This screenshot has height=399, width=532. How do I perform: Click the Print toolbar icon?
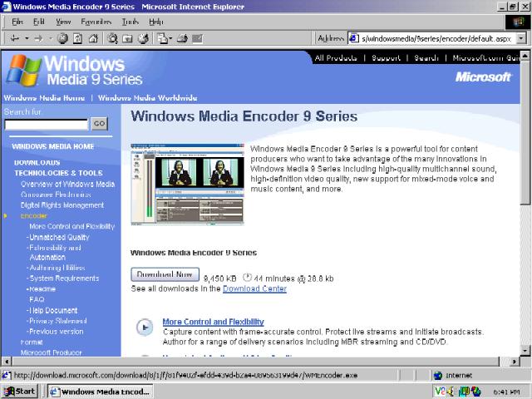[182, 38]
